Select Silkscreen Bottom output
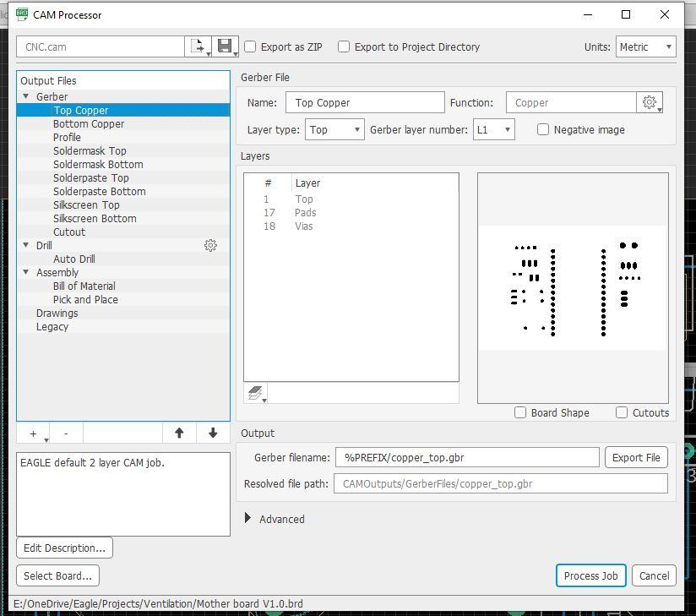 click(x=123, y=219)
